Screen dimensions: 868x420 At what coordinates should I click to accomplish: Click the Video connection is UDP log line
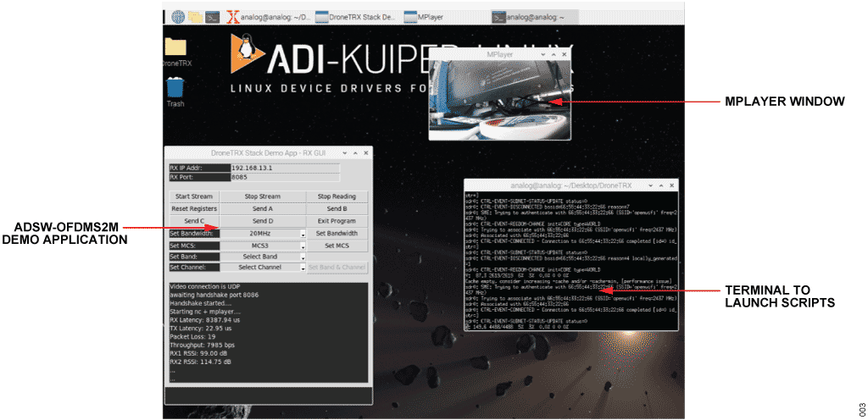207,286
